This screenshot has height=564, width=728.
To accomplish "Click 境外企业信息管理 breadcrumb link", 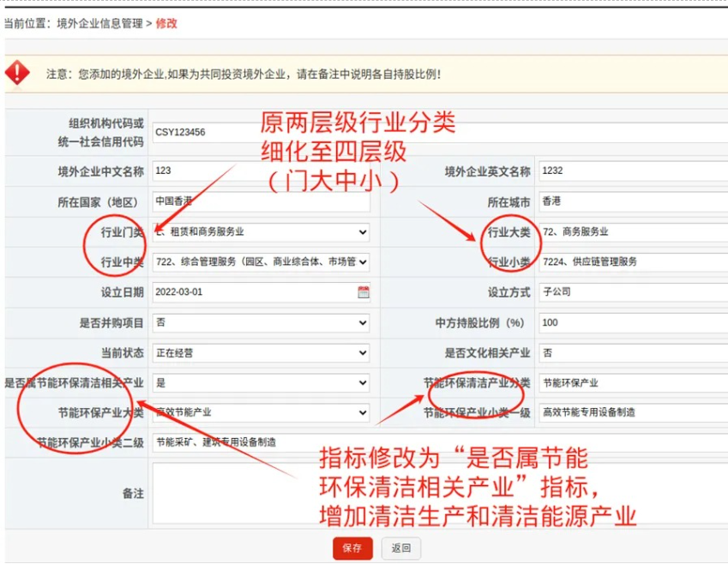I will click(99, 24).
